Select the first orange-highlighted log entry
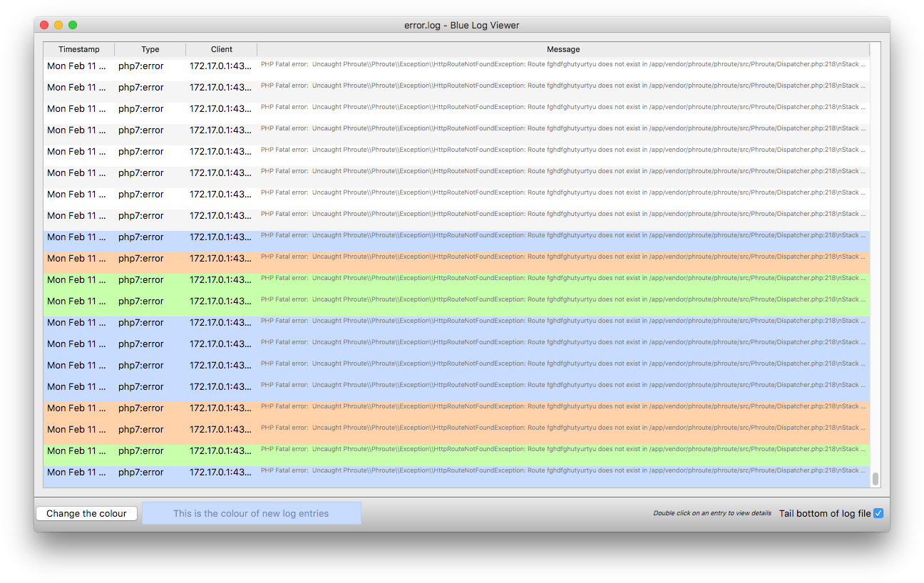 pyautogui.click(x=456, y=259)
